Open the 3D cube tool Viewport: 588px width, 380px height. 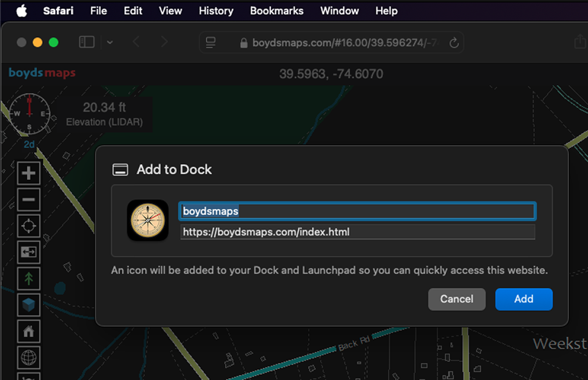[x=29, y=305]
